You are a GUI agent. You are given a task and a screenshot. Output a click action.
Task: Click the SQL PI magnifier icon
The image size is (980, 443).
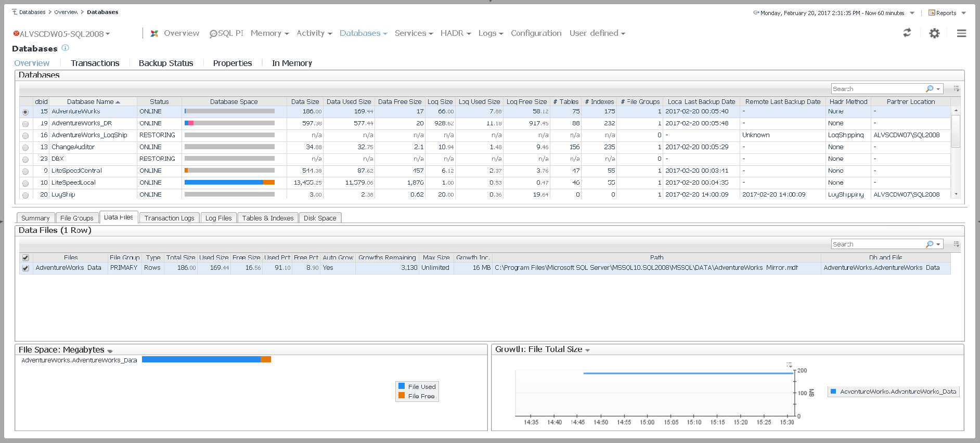(x=213, y=34)
